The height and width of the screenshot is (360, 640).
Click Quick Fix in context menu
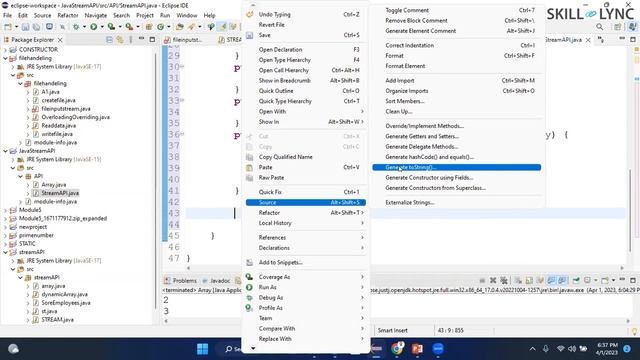(x=305, y=192)
